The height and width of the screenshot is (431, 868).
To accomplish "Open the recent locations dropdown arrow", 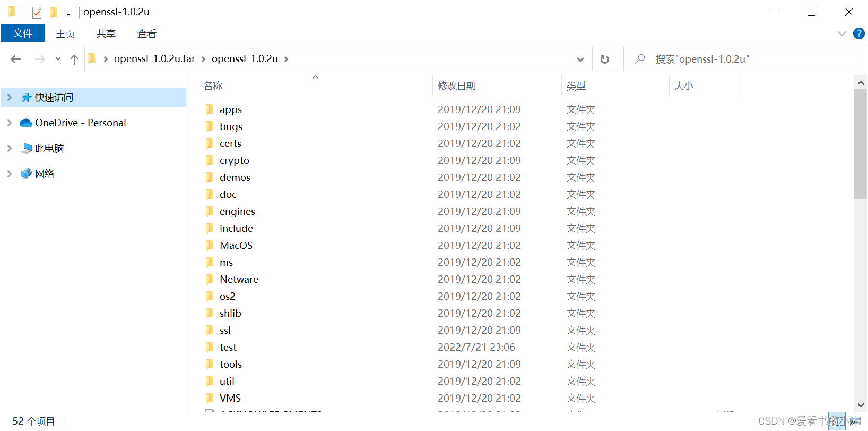I will pos(58,59).
